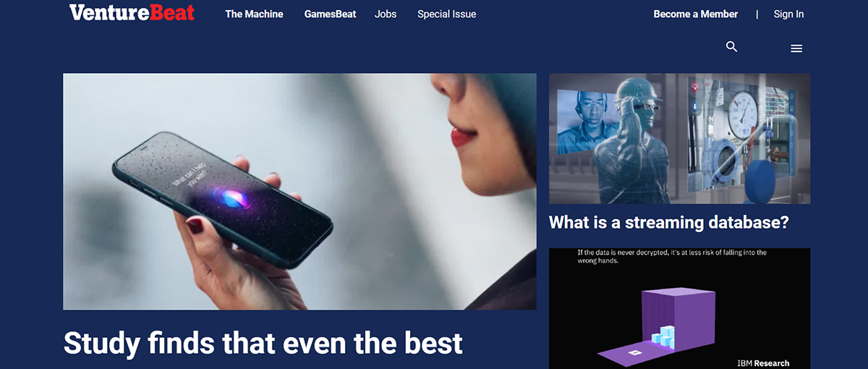Read the 'Study finds that even the best' headline
868x369 pixels.
coord(263,343)
